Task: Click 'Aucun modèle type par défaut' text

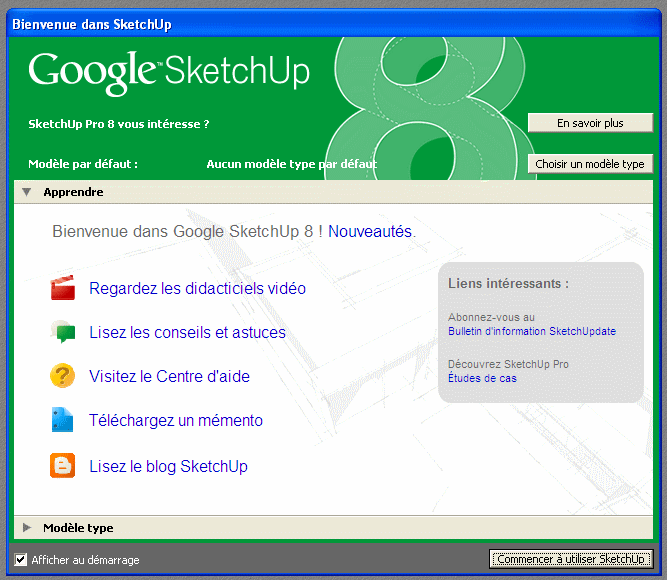Action: click(292, 164)
